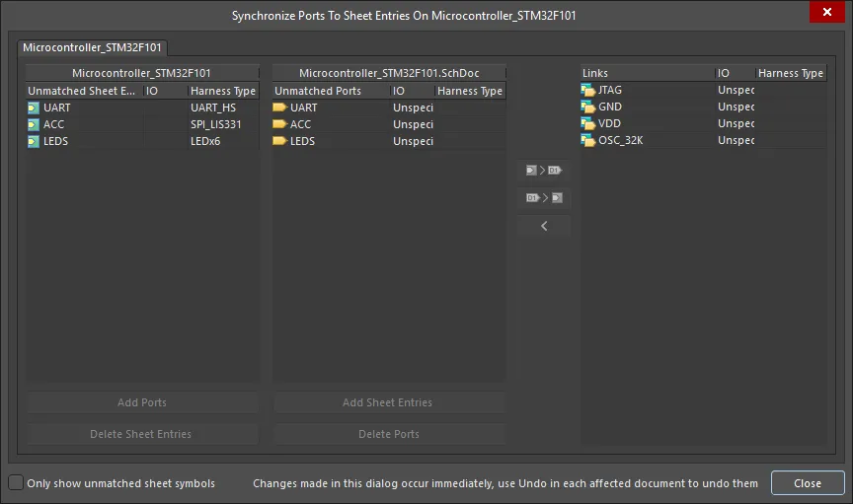Viewport: 853px width, 504px height.
Task: Select the UART unmatched sheet entry row
Action: [x=142, y=108]
